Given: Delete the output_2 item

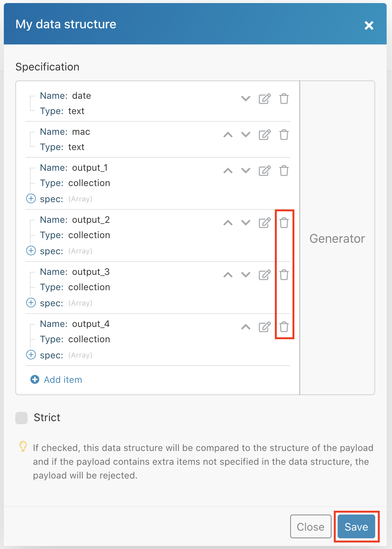Looking at the screenshot, I should pos(284,222).
